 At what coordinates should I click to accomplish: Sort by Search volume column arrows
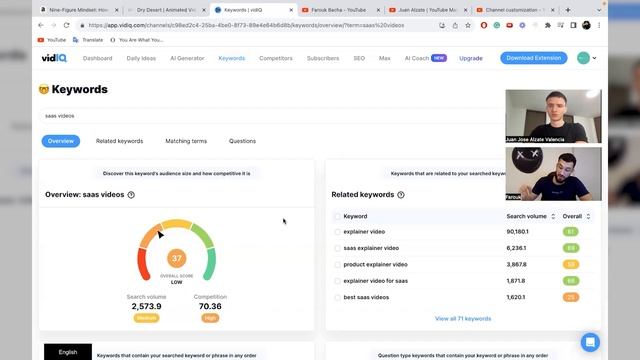[x=553, y=216]
